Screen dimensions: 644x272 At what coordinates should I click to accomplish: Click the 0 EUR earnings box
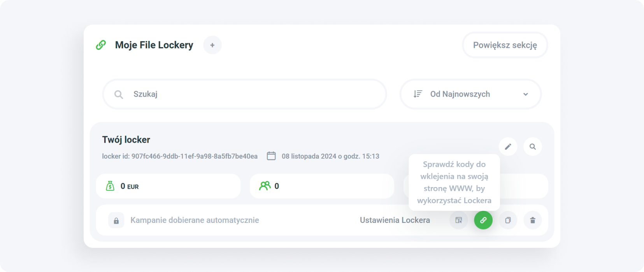(168, 186)
